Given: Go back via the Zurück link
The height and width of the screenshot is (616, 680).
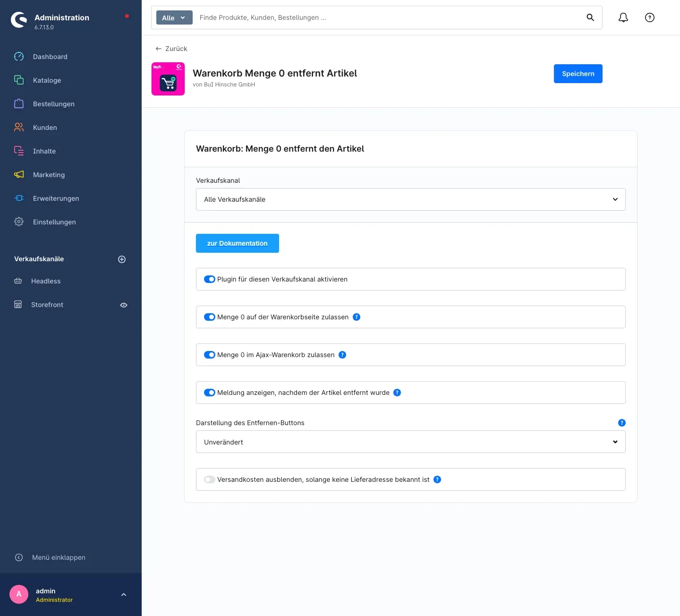Looking at the screenshot, I should tap(171, 49).
